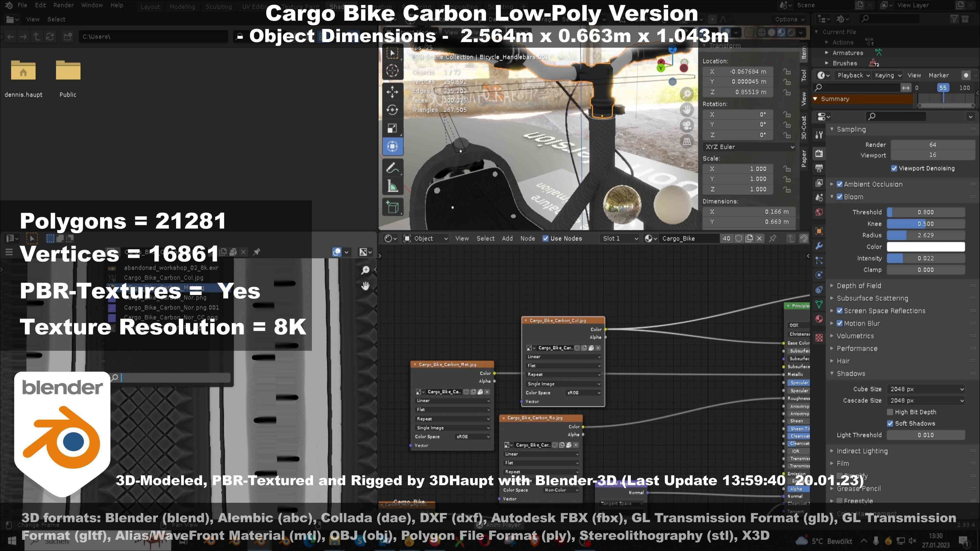Open the XYZ Euler rotation mode dropdown
Screen dimensions: 980x551
pyautogui.click(x=749, y=147)
